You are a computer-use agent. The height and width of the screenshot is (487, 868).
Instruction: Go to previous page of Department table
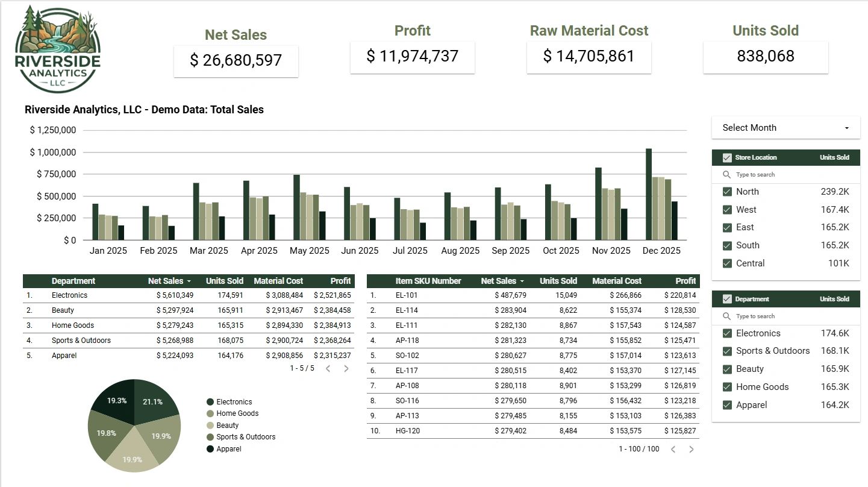[328, 368]
